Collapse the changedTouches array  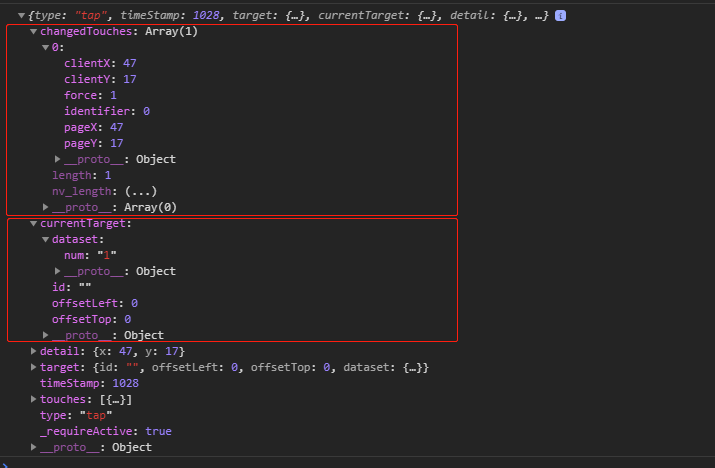point(33,31)
